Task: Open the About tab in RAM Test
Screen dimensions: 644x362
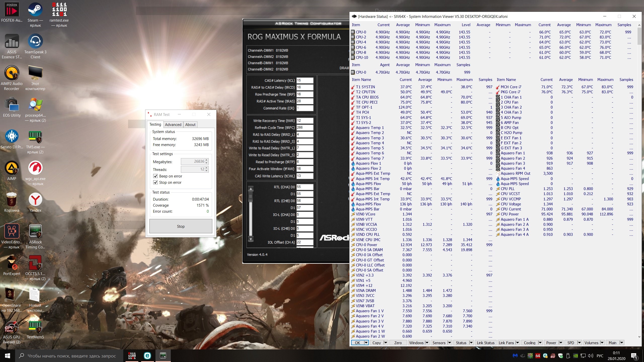Action: [190, 125]
